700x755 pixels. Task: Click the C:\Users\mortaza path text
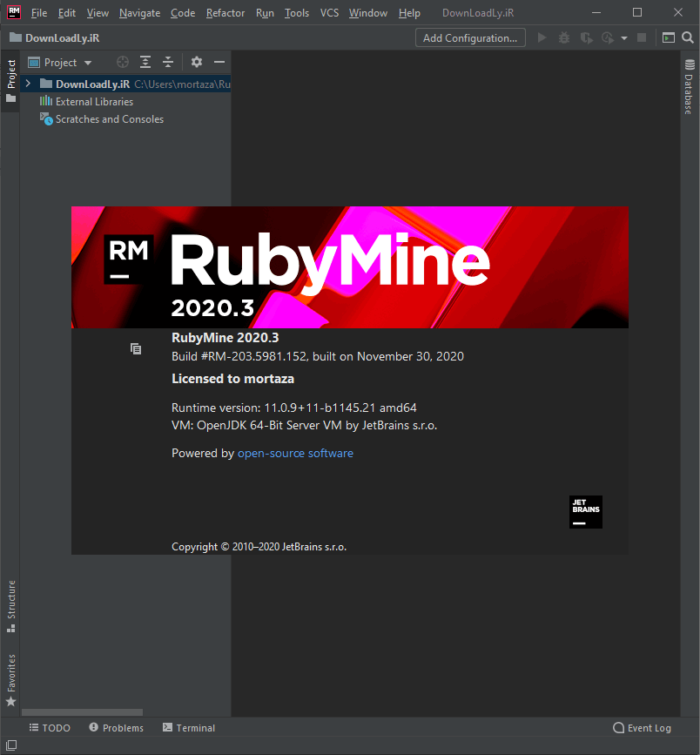(x=182, y=84)
